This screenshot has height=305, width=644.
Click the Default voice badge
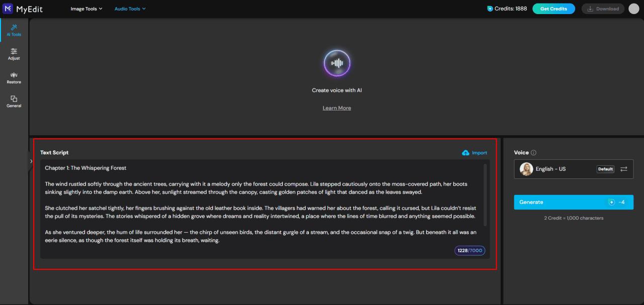click(605, 169)
